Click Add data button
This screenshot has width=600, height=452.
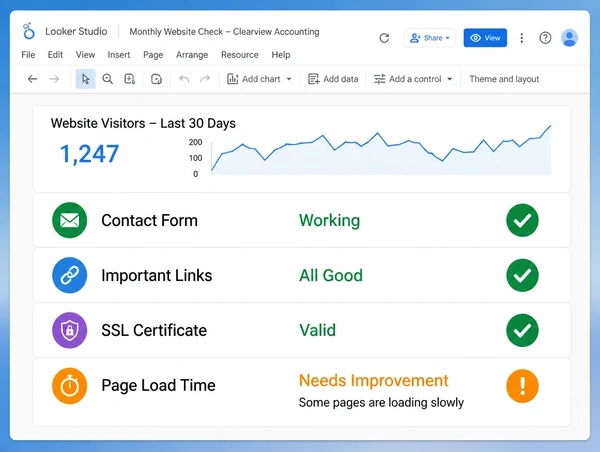pyautogui.click(x=333, y=79)
